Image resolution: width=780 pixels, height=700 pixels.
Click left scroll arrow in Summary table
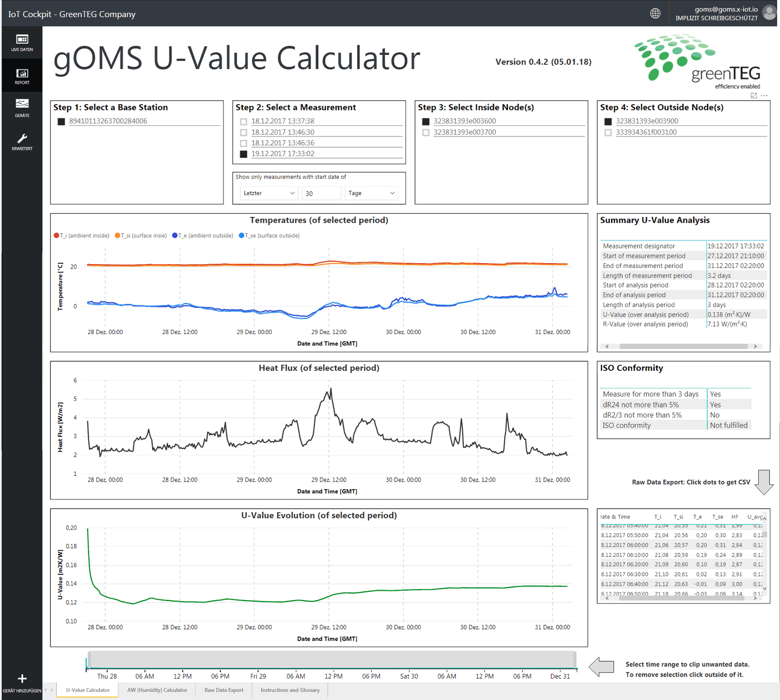607,346
